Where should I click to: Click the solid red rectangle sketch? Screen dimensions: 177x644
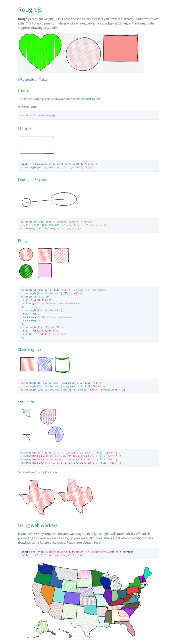tap(121, 48)
